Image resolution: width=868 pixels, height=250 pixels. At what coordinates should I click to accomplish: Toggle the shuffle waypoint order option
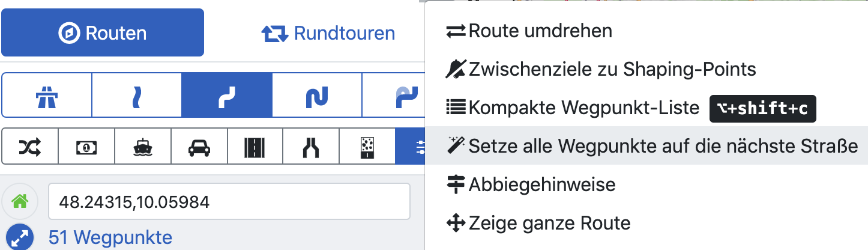click(30, 146)
